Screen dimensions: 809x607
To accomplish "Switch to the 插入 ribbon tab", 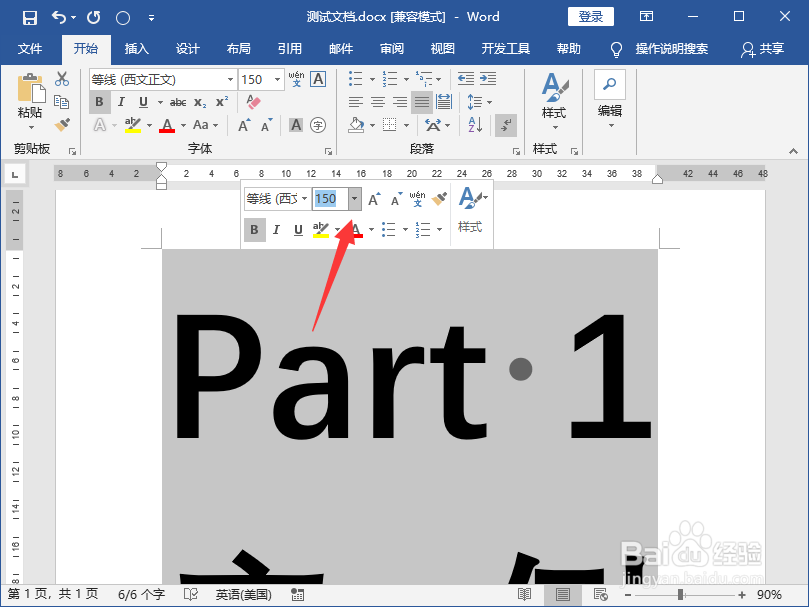I will coord(137,48).
